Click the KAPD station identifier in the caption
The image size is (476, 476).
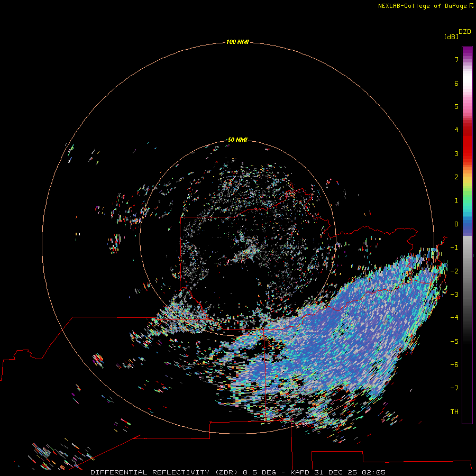[x=300, y=472]
